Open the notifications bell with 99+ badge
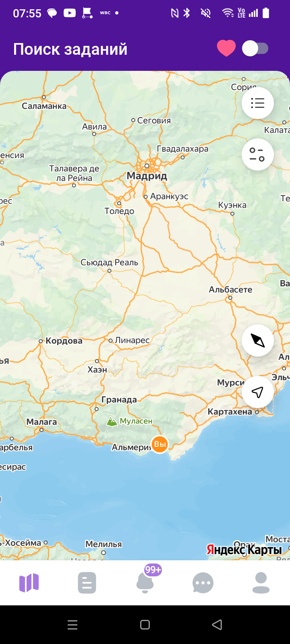 pyautogui.click(x=146, y=582)
